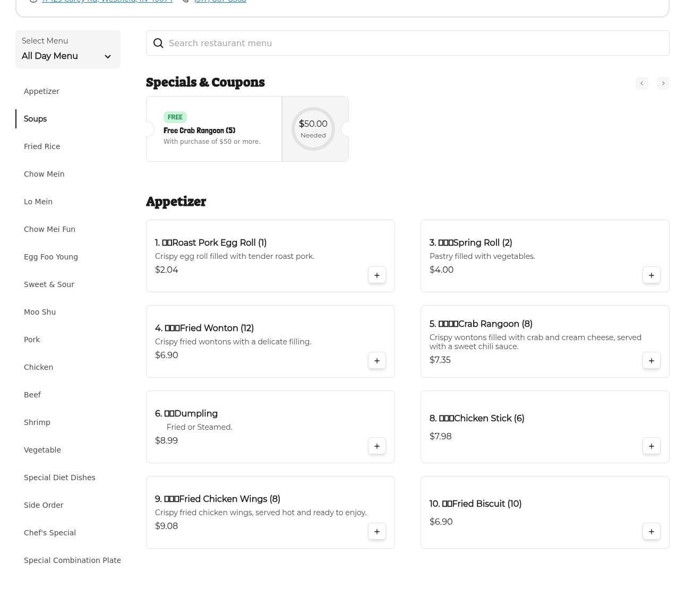Open the Select Menu dropdown

click(67, 50)
